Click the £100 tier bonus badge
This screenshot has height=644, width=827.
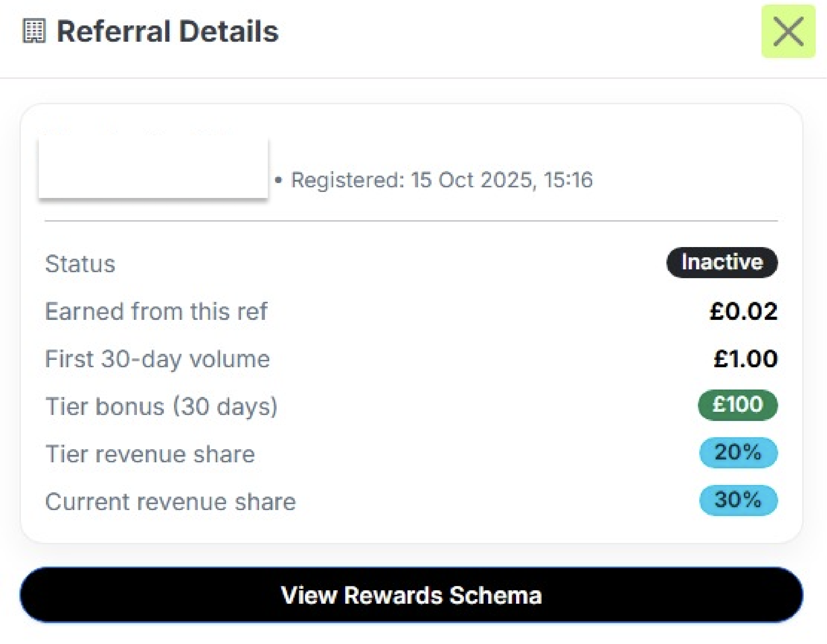(737, 404)
